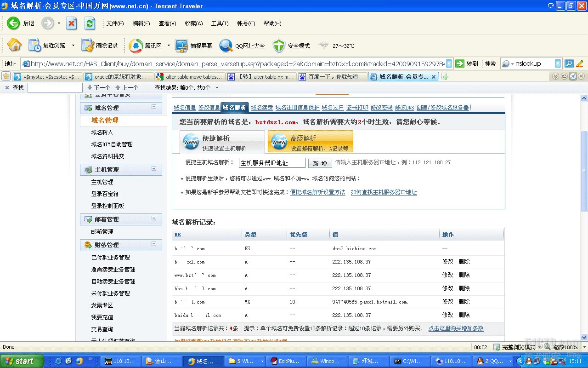Refresh the page using the green reload icon
Image resolution: width=588 pixels, height=368 pixels.
90,23
